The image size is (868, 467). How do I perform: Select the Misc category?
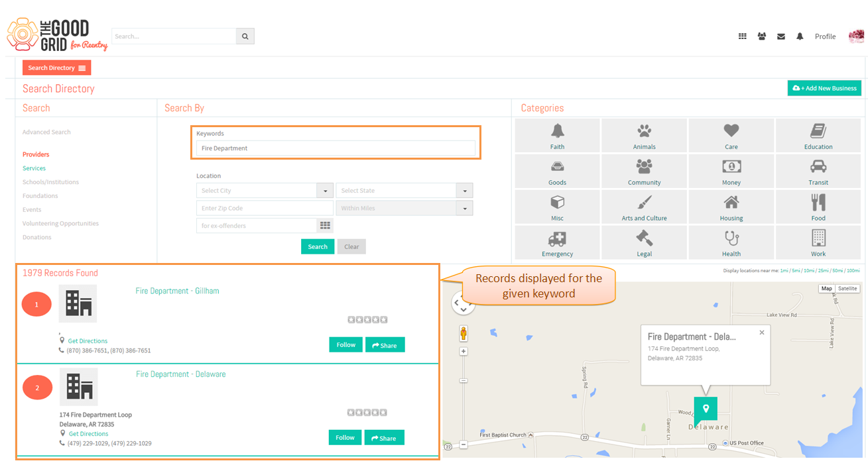point(557,207)
